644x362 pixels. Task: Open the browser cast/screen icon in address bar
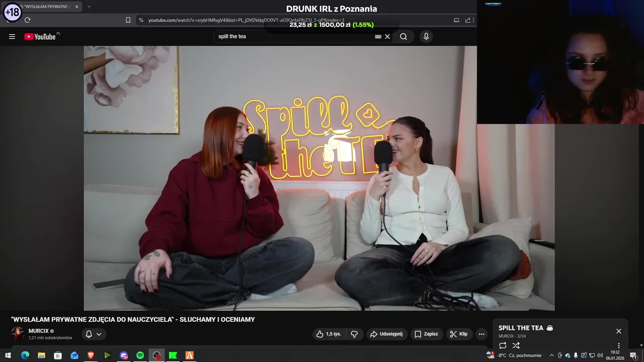tap(456, 20)
